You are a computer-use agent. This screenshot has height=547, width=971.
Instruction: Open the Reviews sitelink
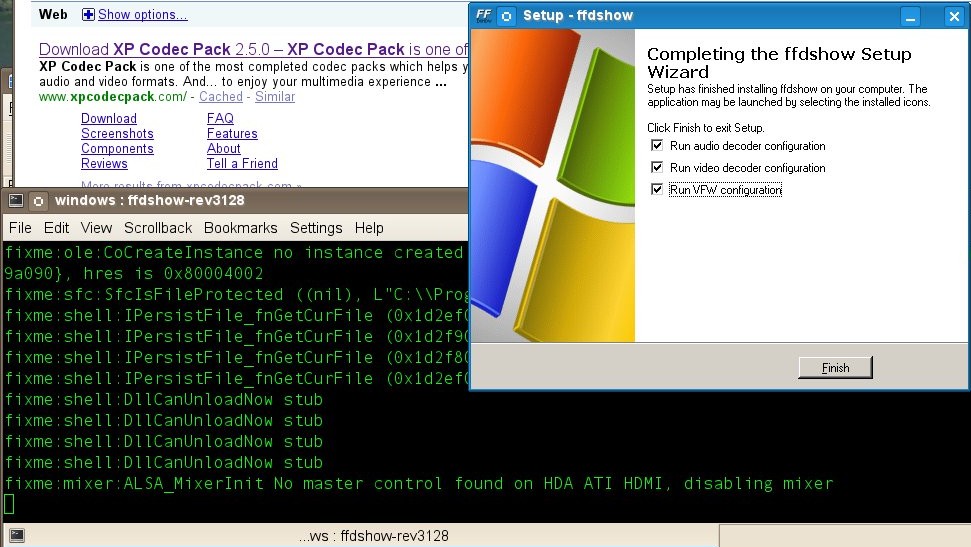click(104, 164)
